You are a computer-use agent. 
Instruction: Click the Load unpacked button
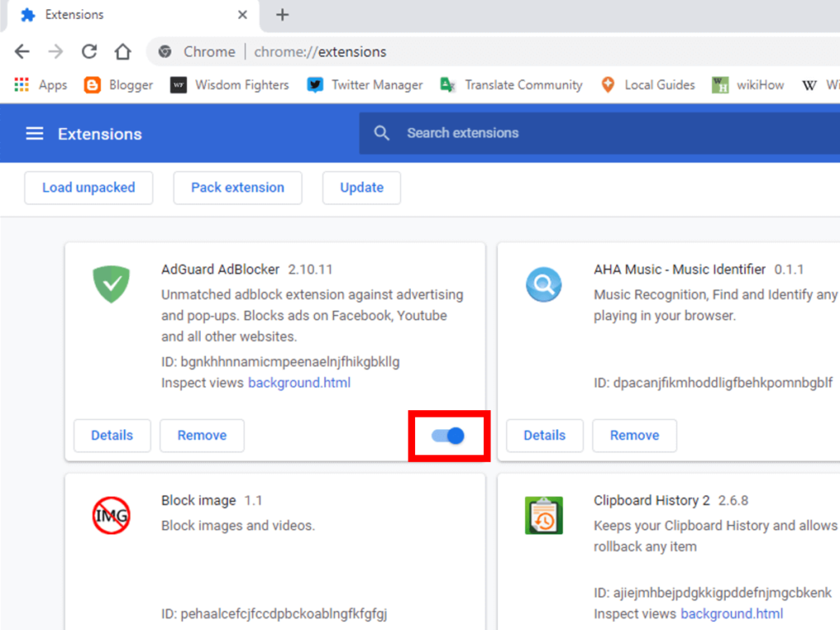tap(89, 188)
